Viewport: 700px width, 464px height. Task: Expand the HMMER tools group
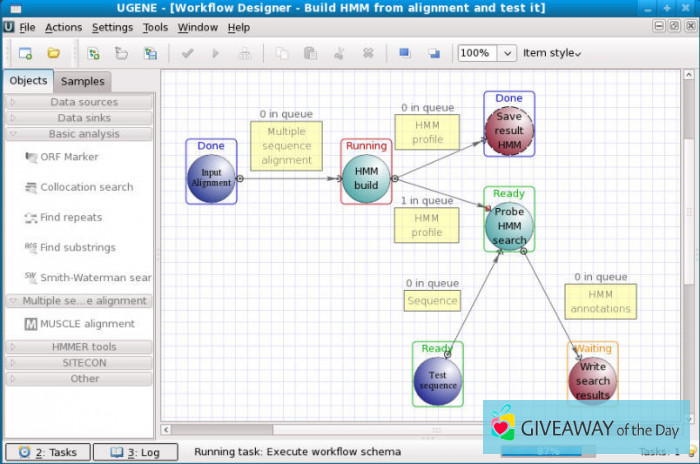[82, 347]
